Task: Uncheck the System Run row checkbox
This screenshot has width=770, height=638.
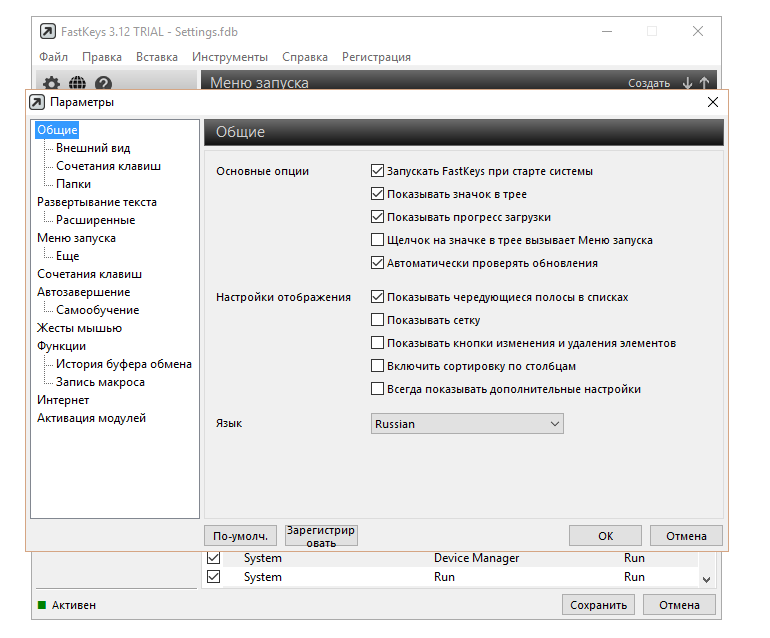Action: 213,577
